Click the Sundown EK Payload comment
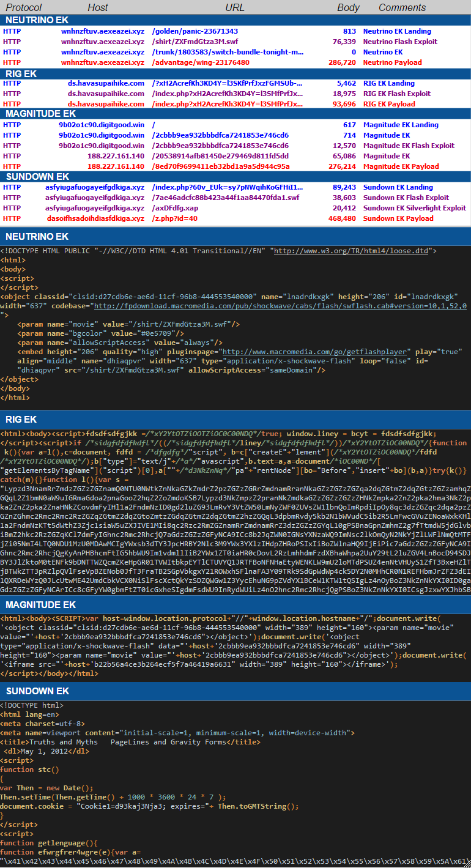471x868 pixels. pos(398,218)
